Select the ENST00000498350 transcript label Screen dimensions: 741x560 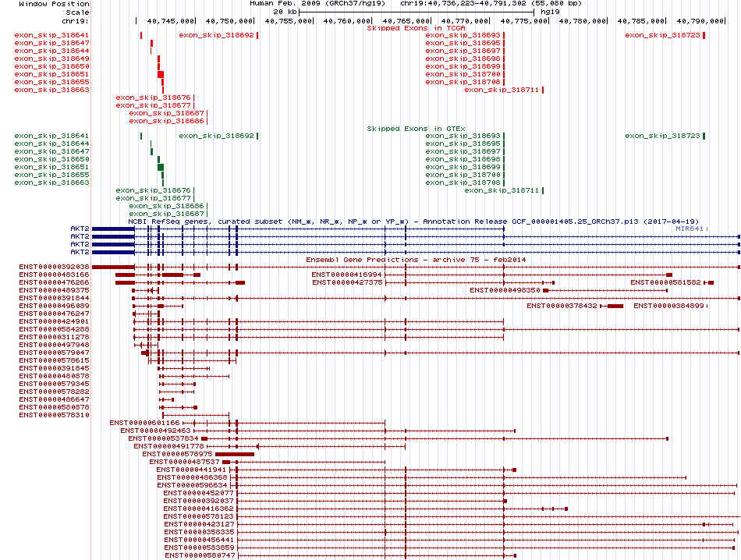(x=505, y=290)
